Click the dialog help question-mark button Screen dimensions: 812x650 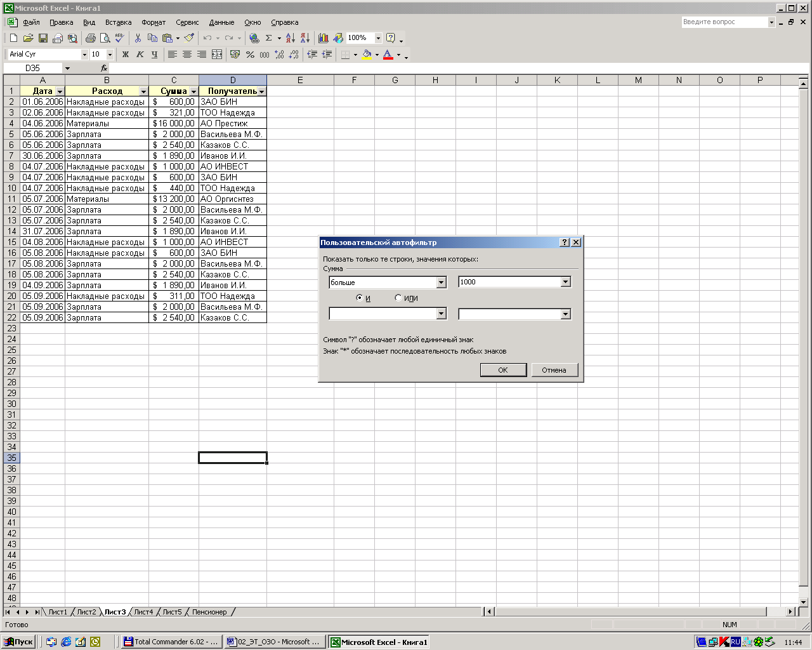point(565,242)
